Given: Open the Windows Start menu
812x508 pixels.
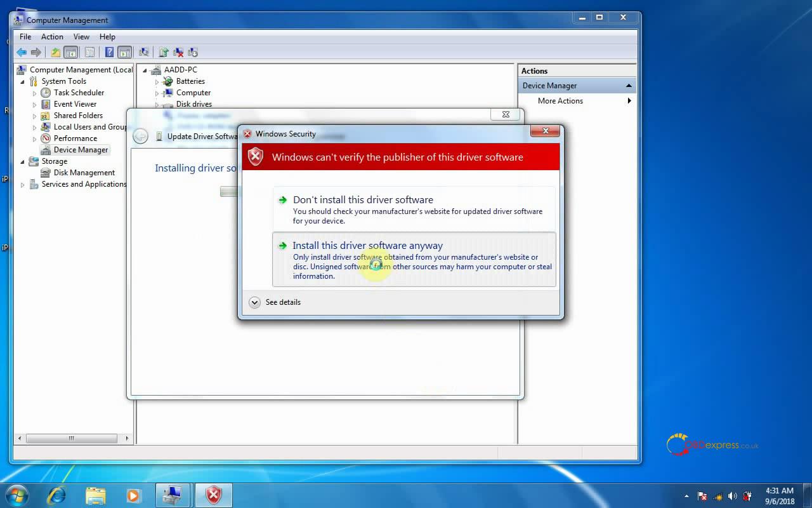Looking at the screenshot, I should tap(17, 495).
